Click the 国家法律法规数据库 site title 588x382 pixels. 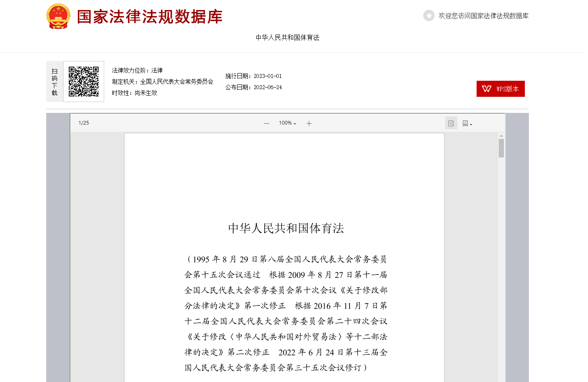tap(150, 17)
